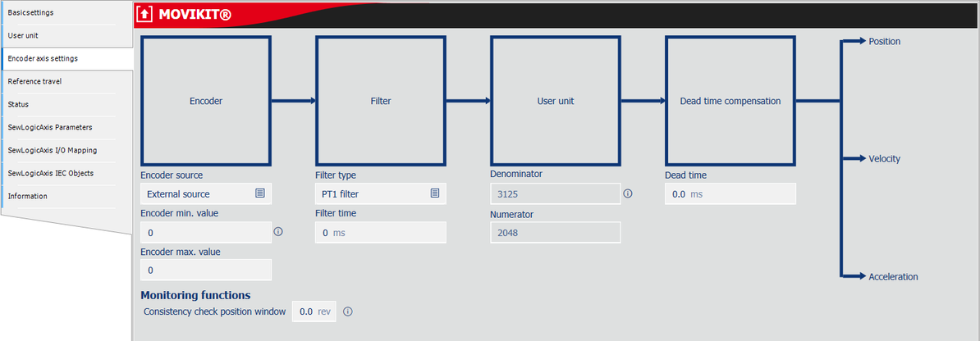Click the Dead time compensation block
This screenshot has width=980, height=341.
(x=730, y=102)
